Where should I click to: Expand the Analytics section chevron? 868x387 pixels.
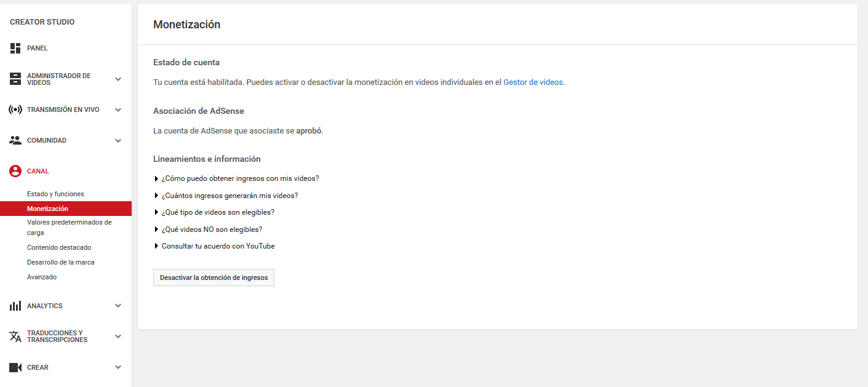coord(118,306)
